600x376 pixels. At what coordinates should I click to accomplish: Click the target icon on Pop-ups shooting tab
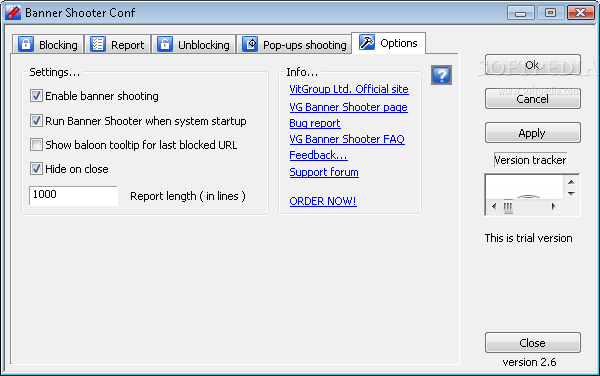click(250, 44)
